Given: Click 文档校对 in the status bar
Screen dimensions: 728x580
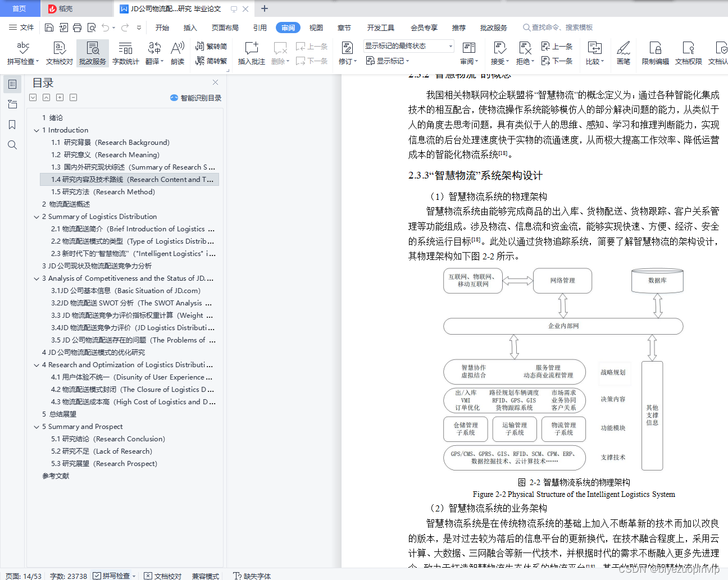Looking at the screenshot, I should (x=162, y=576).
